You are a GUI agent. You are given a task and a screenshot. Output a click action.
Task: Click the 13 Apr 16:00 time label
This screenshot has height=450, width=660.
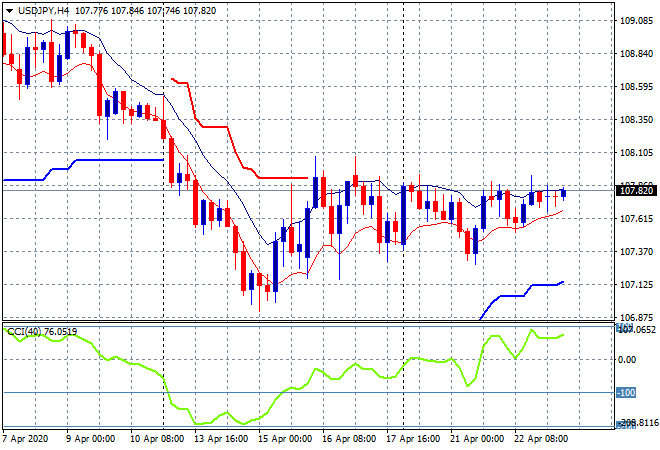coord(221,439)
